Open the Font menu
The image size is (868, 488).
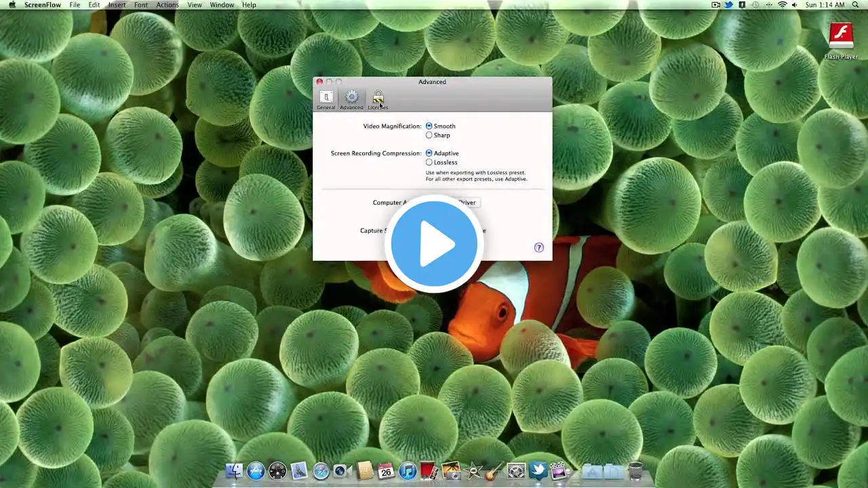tap(141, 5)
